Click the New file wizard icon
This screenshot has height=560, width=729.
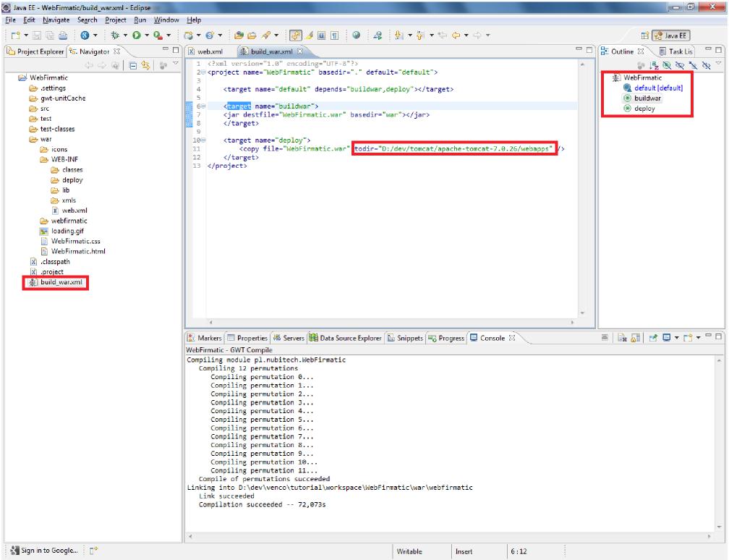(x=15, y=35)
